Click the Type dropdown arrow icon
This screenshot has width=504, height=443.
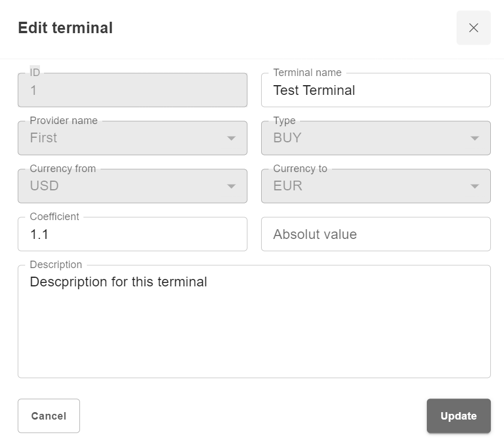pos(474,138)
